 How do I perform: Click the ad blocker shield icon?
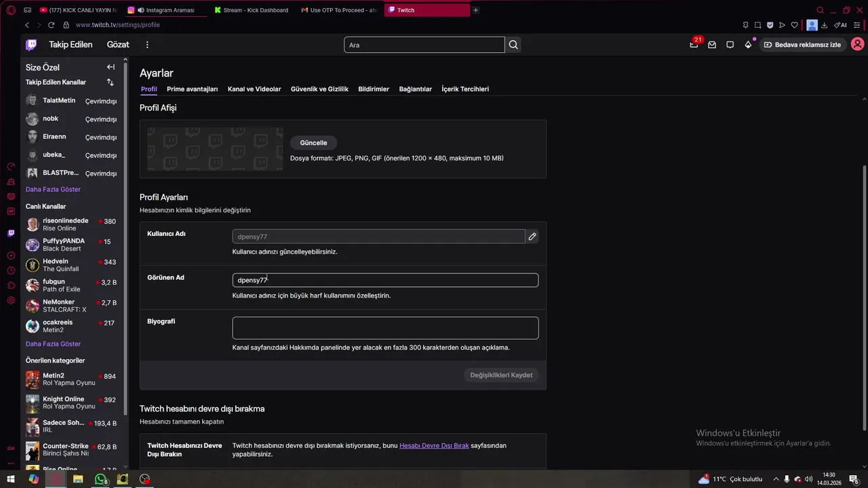pos(770,25)
